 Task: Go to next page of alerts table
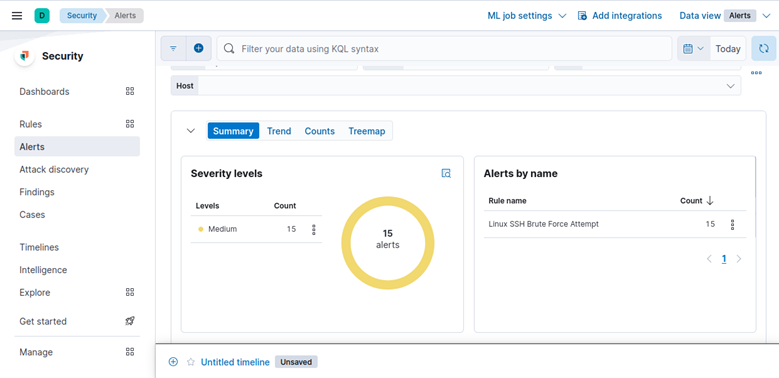(739, 259)
